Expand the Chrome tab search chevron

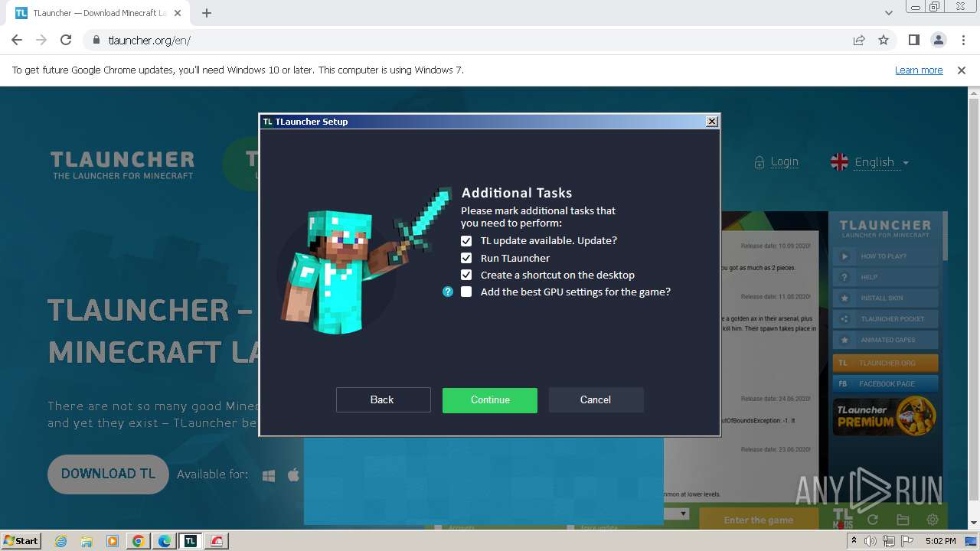pos(888,13)
